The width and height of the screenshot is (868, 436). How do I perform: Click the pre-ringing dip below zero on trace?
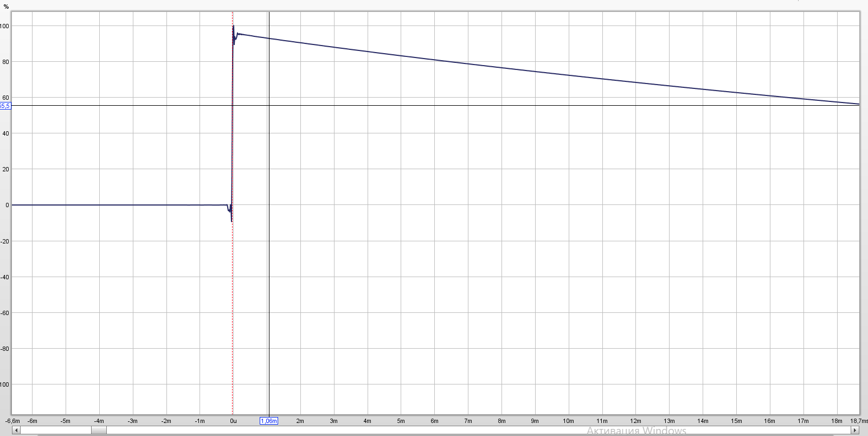click(x=231, y=218)
